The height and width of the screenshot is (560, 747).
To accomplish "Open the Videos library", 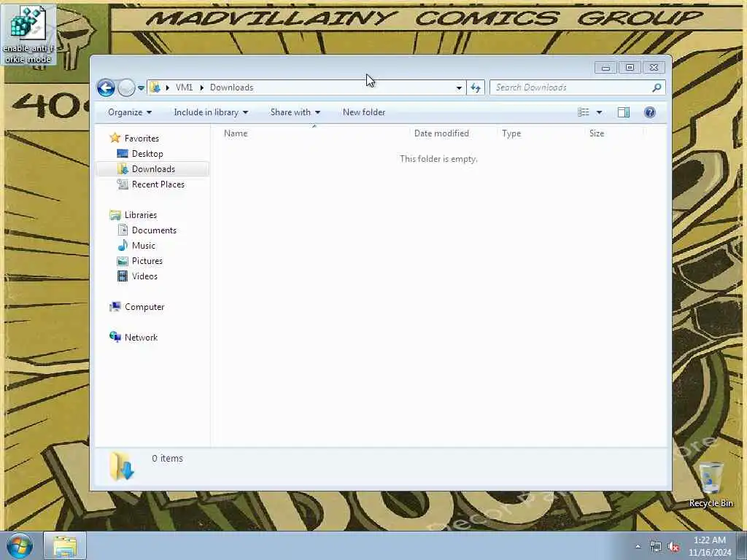I will click(144, 276).
